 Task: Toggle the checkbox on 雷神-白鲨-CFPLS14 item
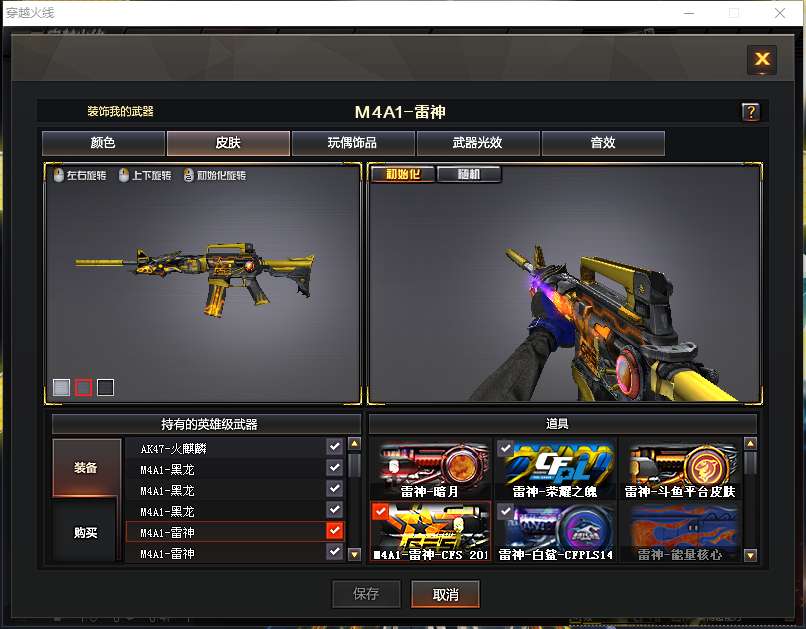[x=505, y=511]
